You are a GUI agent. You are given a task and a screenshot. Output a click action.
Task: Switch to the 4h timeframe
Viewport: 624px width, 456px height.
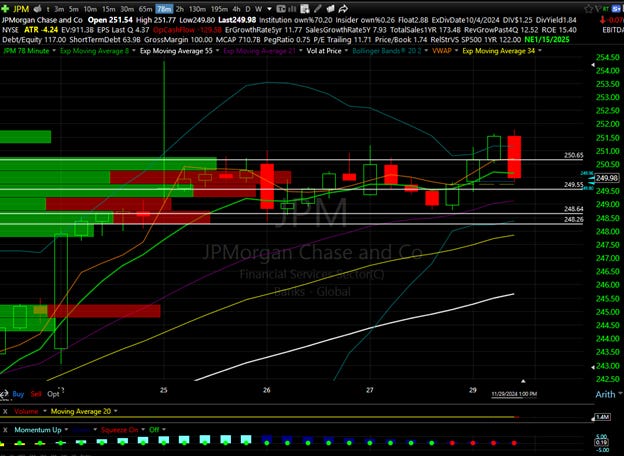236,9
